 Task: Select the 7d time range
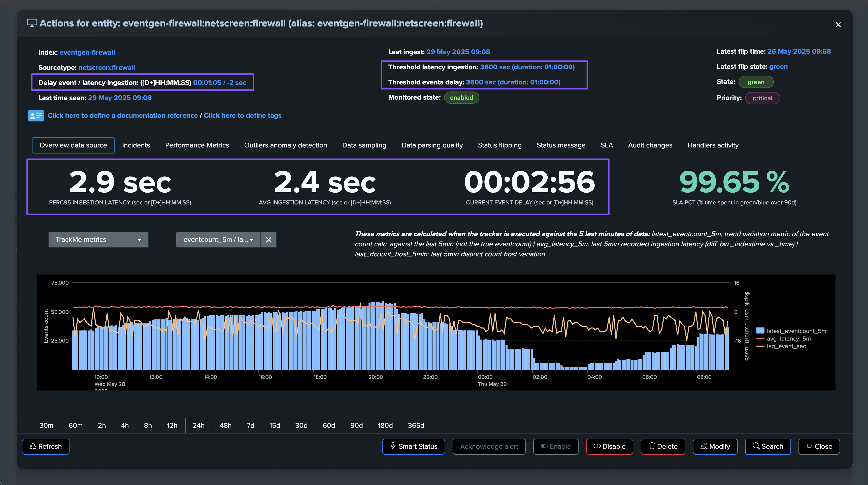point(250,425)
